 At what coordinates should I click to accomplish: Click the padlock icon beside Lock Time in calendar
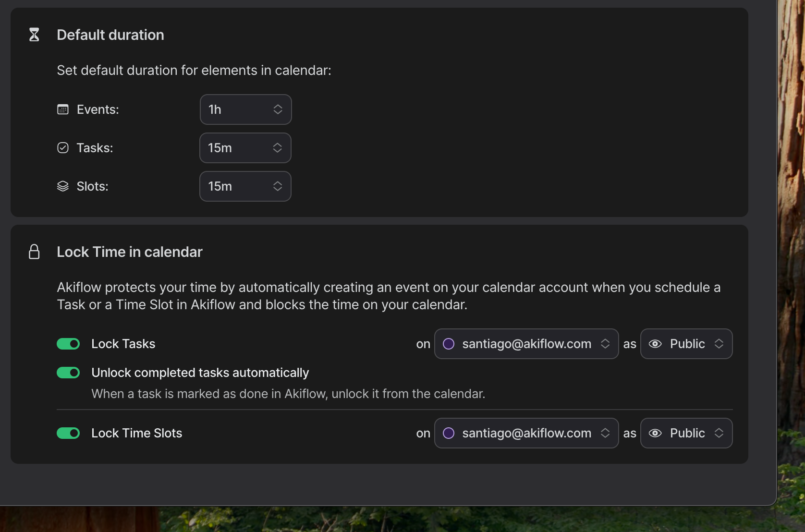[x=34, y=252]
